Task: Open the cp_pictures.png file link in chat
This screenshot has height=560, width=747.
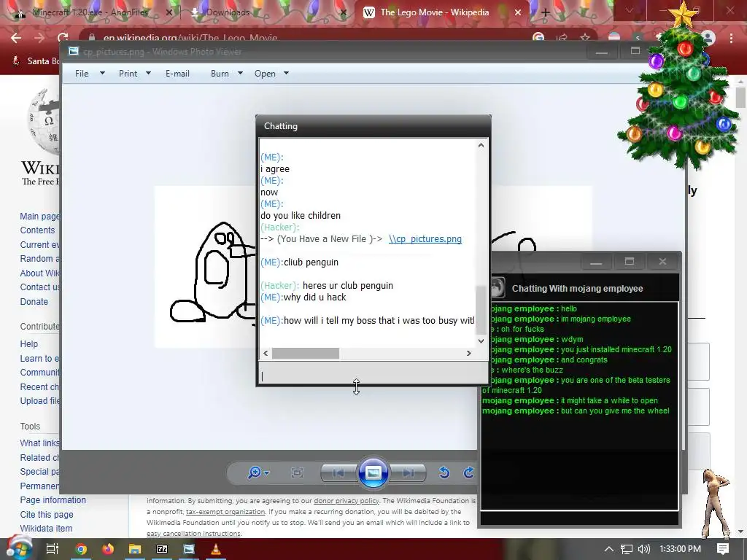Action: [x=425, y=239]
